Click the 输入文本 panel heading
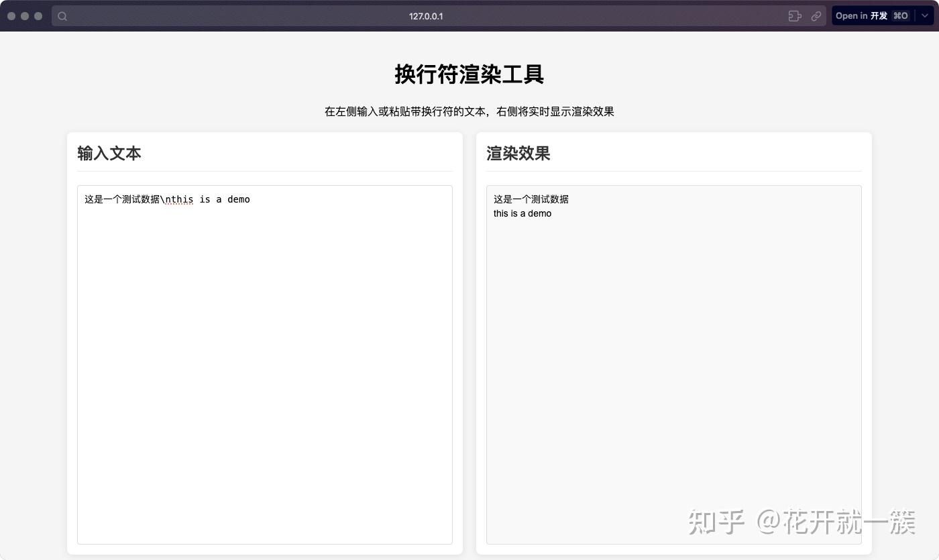Screen dimensions: 939x560 109,154
